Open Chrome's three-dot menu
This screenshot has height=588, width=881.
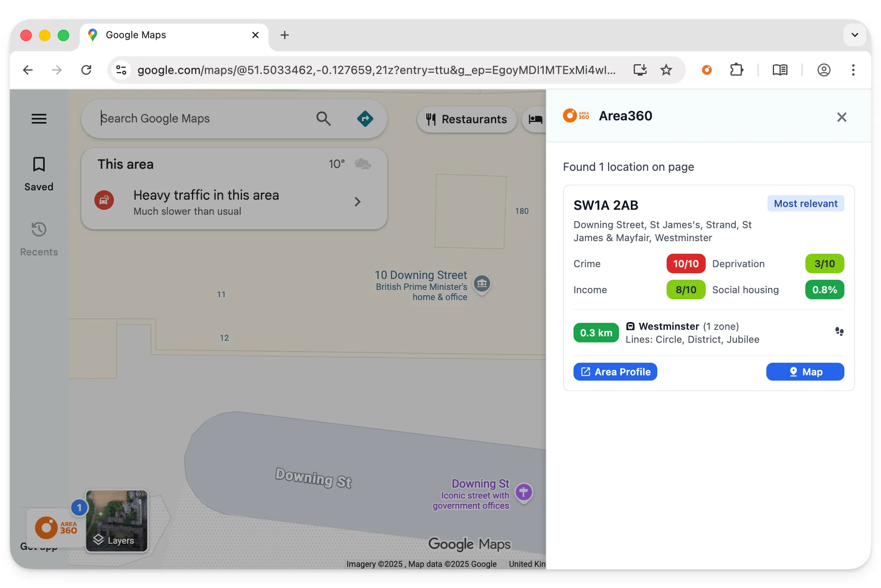tap(853, 70)
